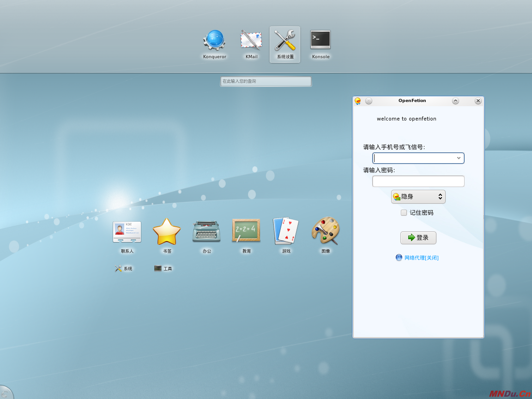This screenshot has height=399, width=532.
Task: Click the round button beside the OpenFetion icon
Action: click(x=369, y=101)
